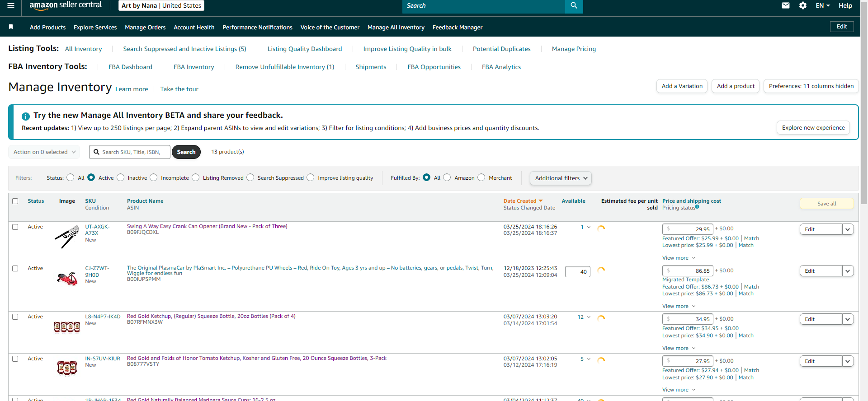
Task: Filter Fulfilled By Amazon
Action: click(x=447, y=177)
